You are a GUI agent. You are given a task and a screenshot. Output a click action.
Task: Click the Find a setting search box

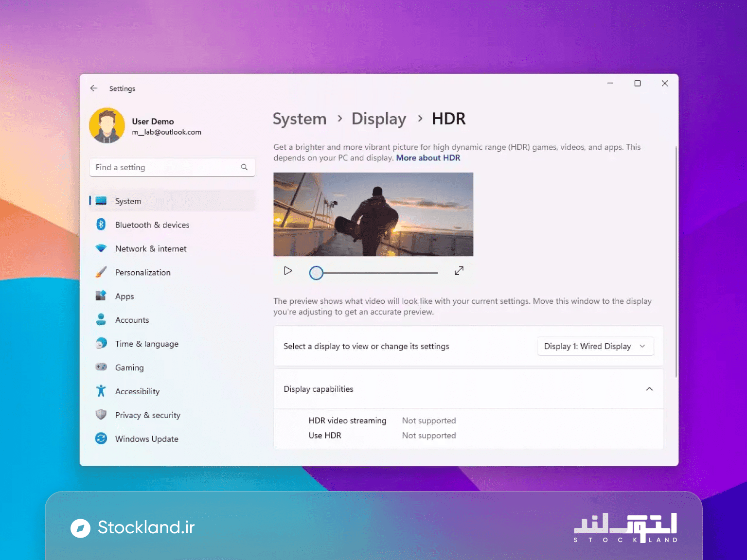tap(172, 167)
